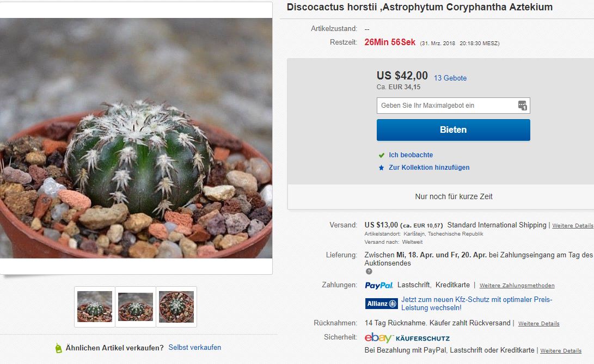Select the third top-view cactus thumbnail
The image size is (594, 364).
pyautogui.click(x=176, y=307)
